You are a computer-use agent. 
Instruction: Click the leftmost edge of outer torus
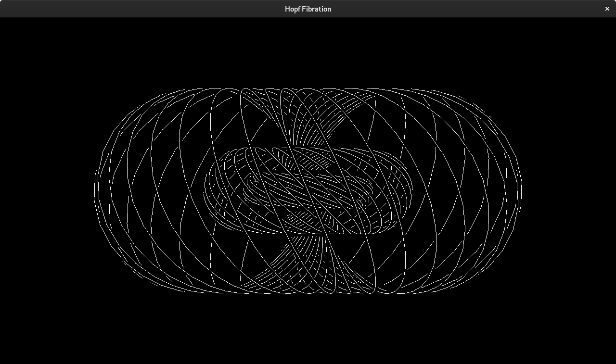point(95,191)
